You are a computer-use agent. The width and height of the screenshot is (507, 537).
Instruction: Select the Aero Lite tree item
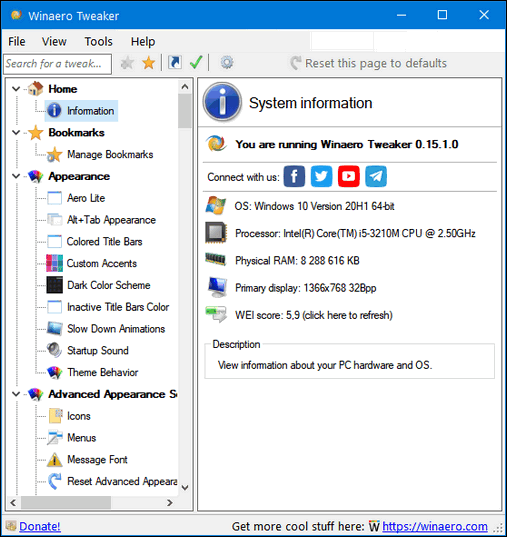pos(86,198)
